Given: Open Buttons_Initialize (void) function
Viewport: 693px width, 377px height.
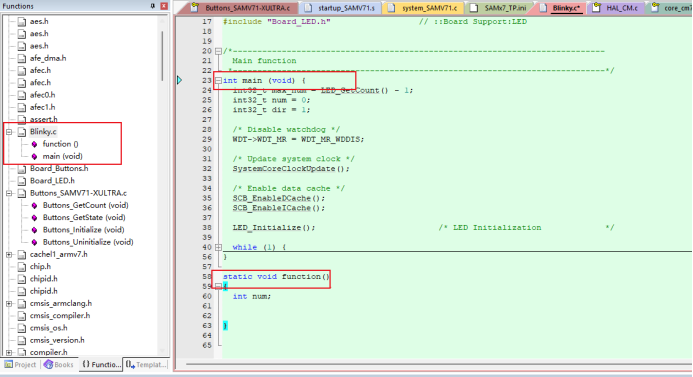Looking at the screenshot, I should pyautogui.click(x=84, y=230).
